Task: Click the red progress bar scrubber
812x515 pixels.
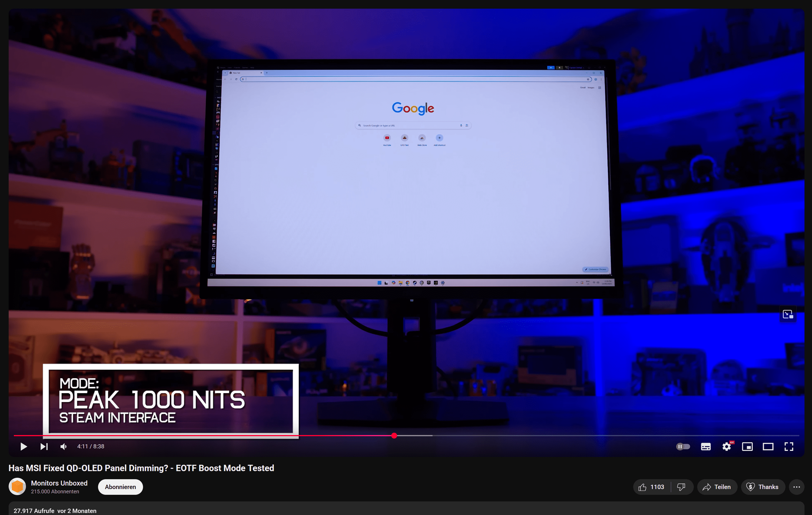Action: (394, 436)
